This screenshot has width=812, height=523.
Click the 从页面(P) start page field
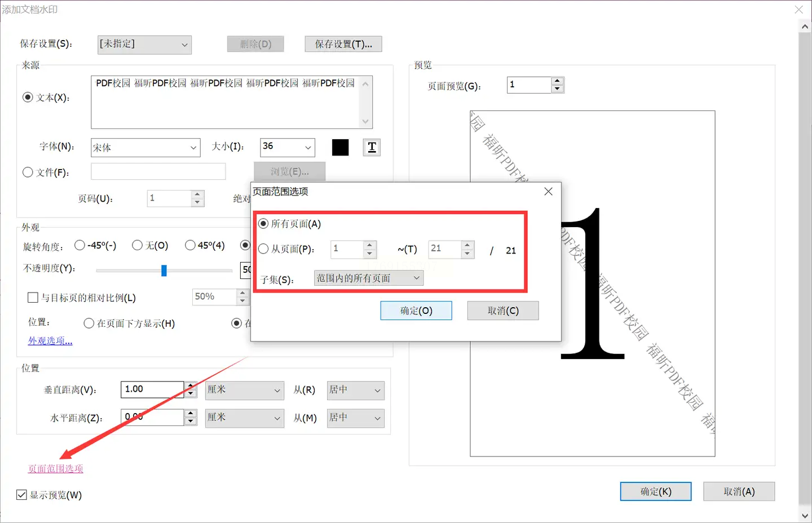pos(347,249)
